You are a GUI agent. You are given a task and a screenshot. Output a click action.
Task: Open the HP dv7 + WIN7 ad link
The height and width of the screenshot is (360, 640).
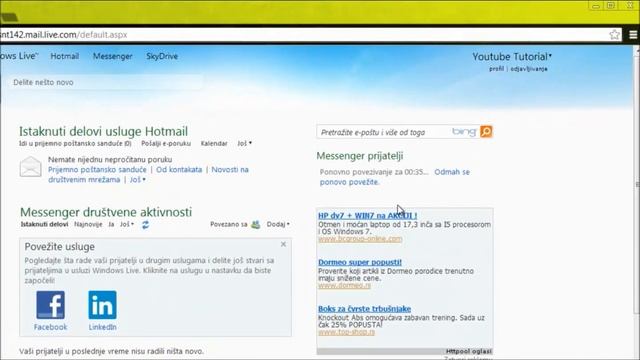(367, 216)
